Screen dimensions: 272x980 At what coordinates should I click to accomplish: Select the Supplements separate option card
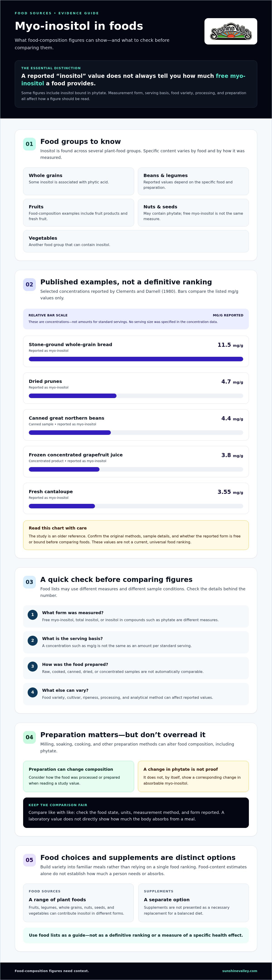tap(193, 903)
